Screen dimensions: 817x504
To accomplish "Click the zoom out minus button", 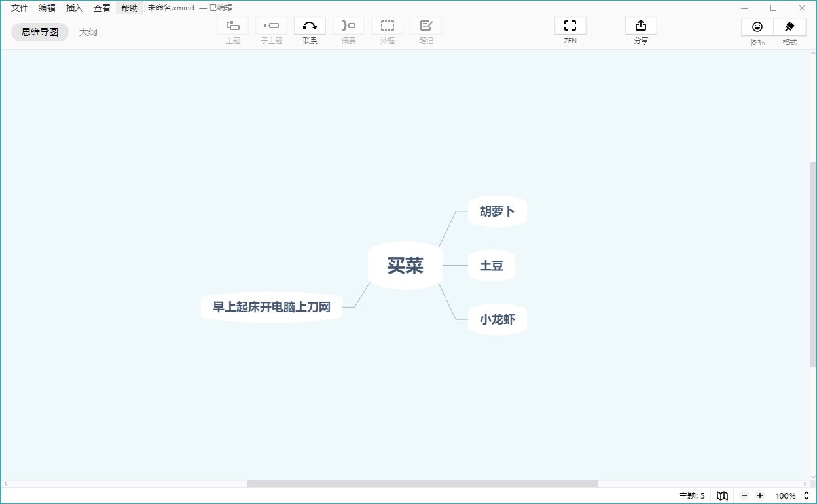I will [x=744, y=496].
